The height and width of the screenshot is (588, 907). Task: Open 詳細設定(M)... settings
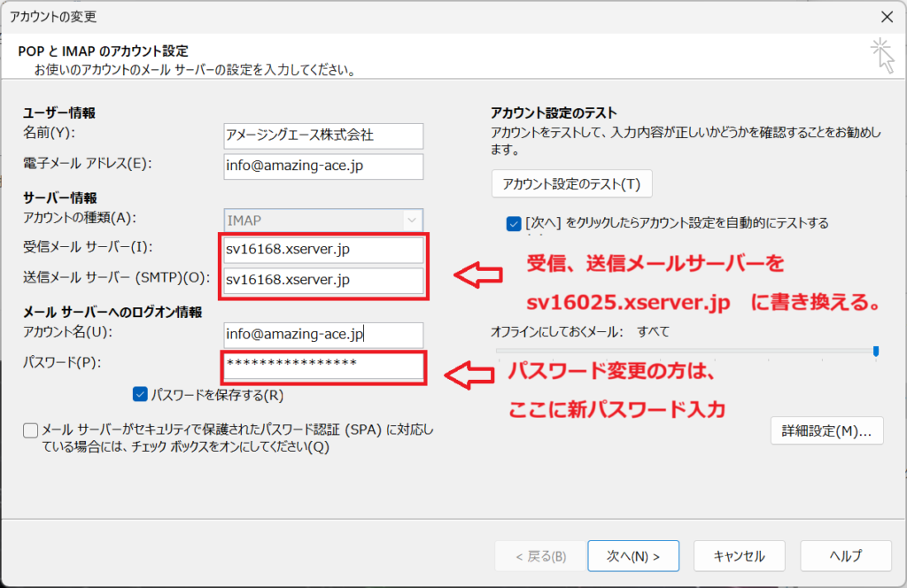coord(826,430)
